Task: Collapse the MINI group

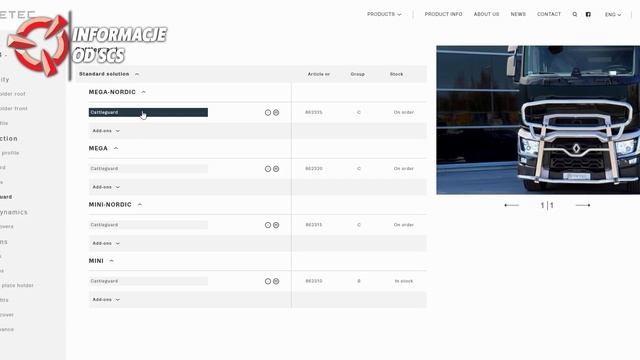Action: 101,261
